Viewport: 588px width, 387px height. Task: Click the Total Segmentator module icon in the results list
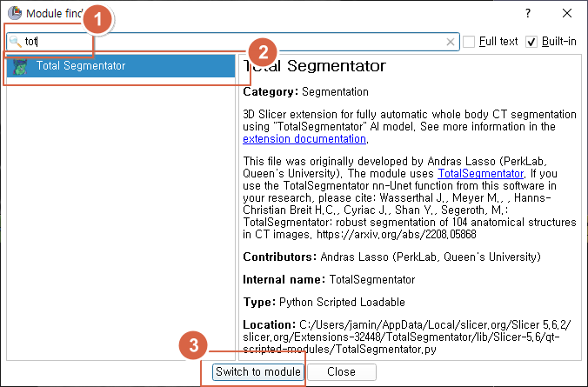click(20, 66)
